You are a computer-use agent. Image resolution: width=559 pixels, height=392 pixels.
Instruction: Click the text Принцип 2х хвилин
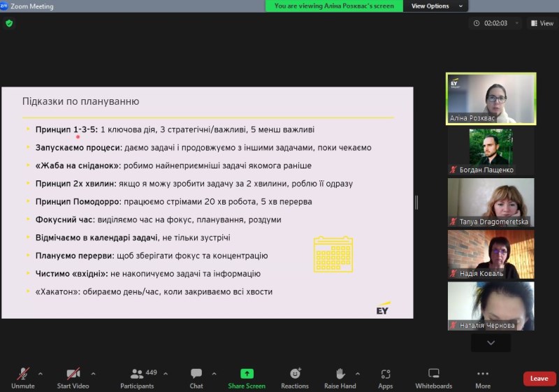pos(76,184)
